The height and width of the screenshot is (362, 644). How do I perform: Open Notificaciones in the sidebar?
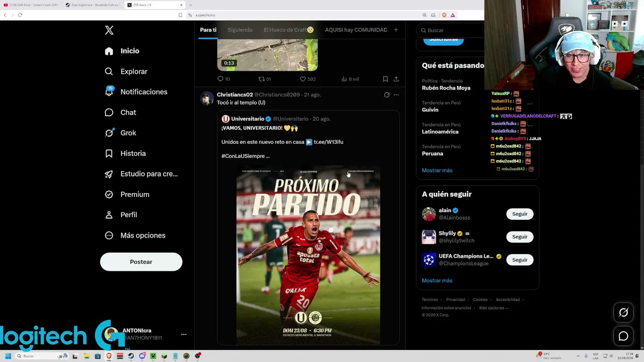136,92
